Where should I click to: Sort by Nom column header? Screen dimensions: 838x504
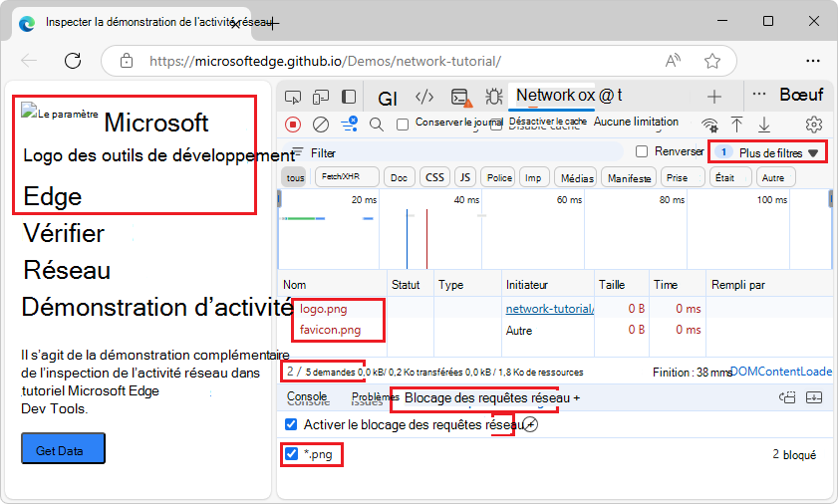pos(333,285)
